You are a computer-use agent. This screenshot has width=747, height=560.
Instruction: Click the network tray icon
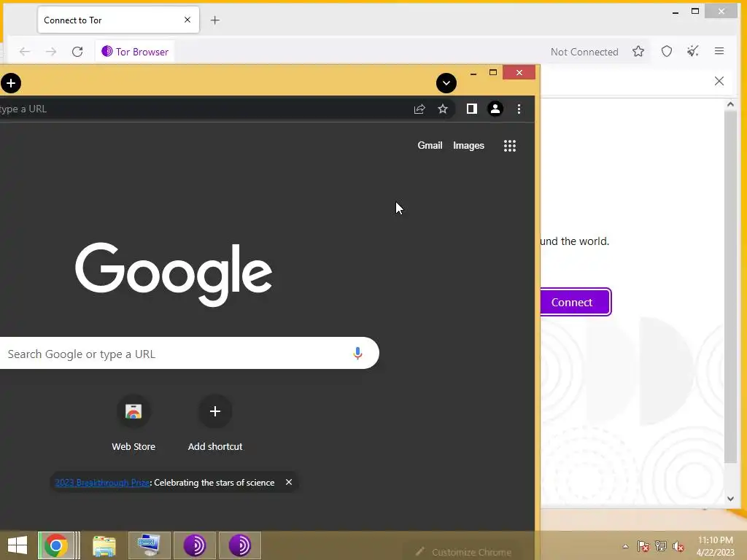[661, 546]
